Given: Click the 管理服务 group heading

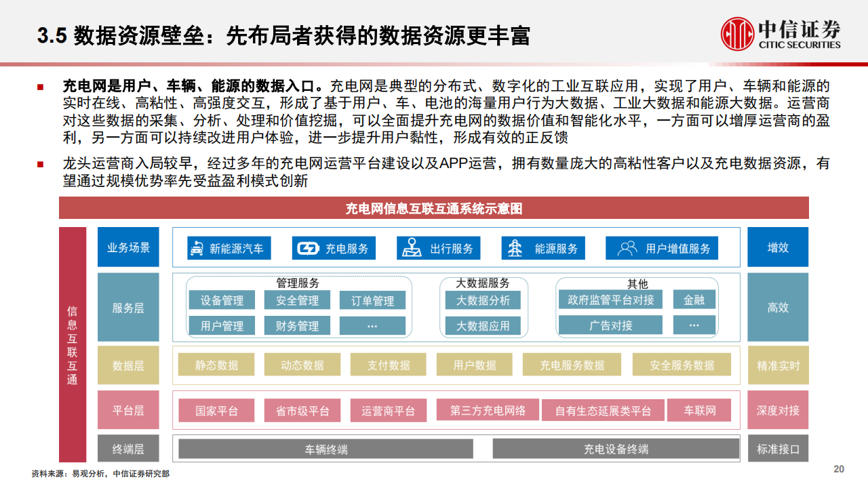Looking at the screenshot, I should click(297, 283).
